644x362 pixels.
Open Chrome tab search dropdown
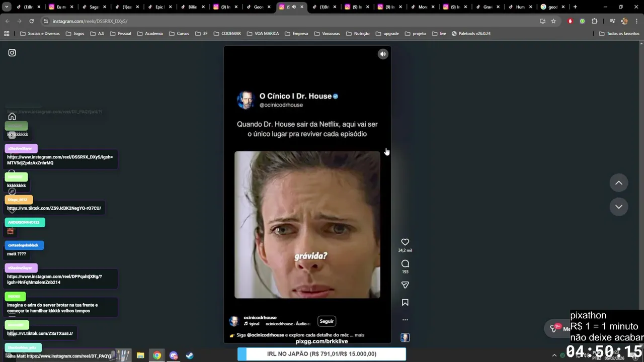pos(7,7)
